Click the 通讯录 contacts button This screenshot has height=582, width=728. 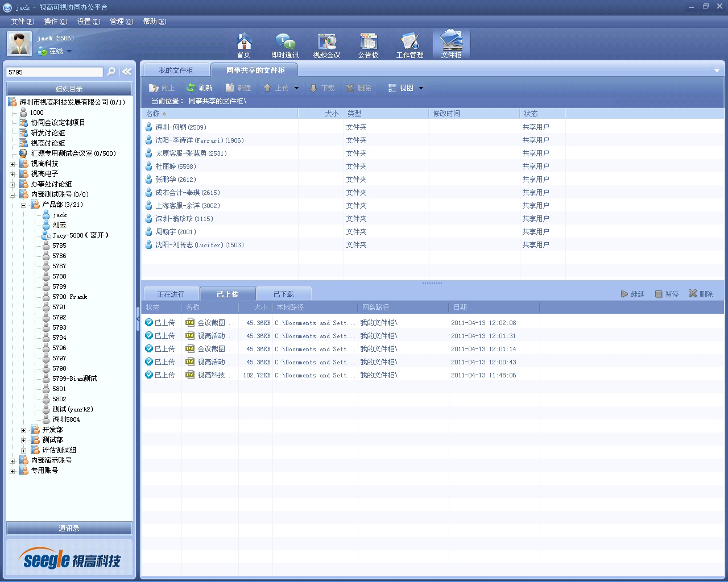pos(69,529)
